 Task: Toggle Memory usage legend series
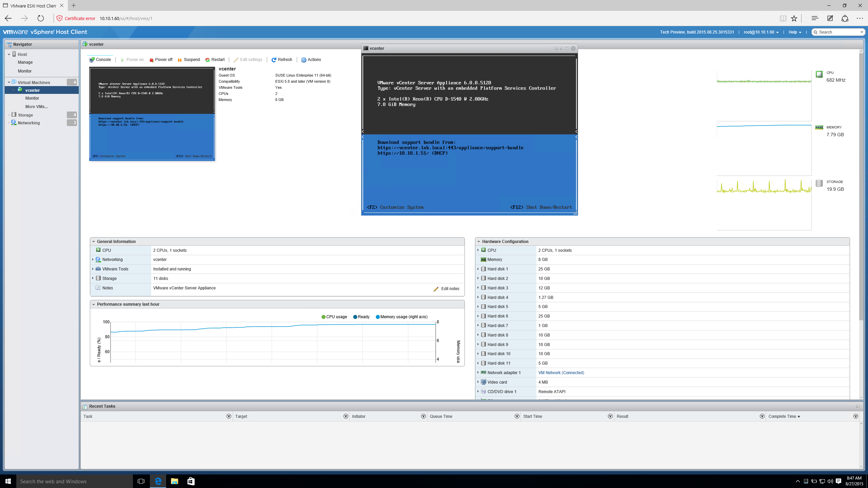tap(402, 317)
